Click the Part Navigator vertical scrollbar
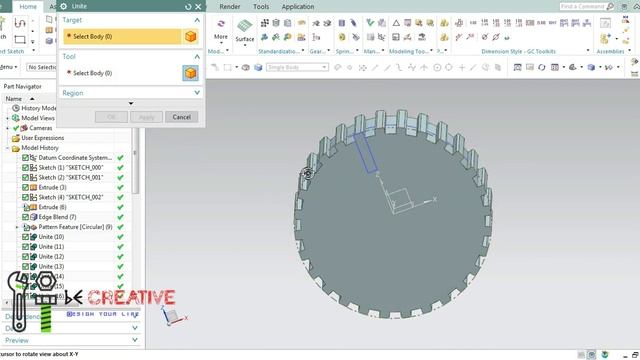 click(136, 161)
